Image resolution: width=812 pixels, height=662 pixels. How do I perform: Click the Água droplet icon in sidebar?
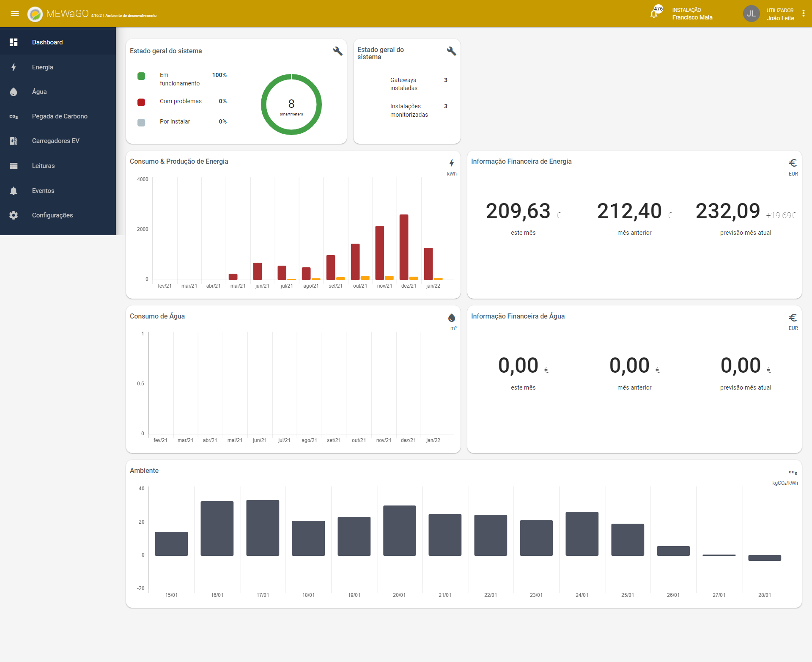tap(14, 92)
